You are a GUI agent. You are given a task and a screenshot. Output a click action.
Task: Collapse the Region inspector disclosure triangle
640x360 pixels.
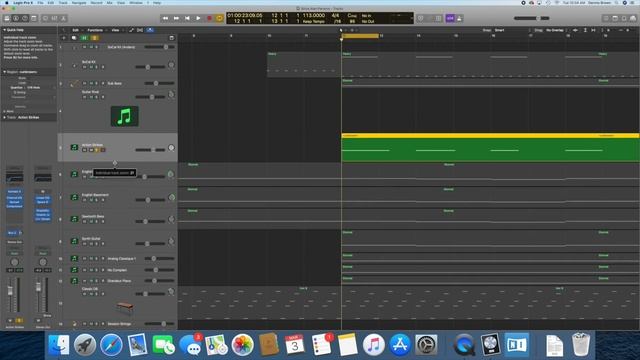(x=4, y=72)
